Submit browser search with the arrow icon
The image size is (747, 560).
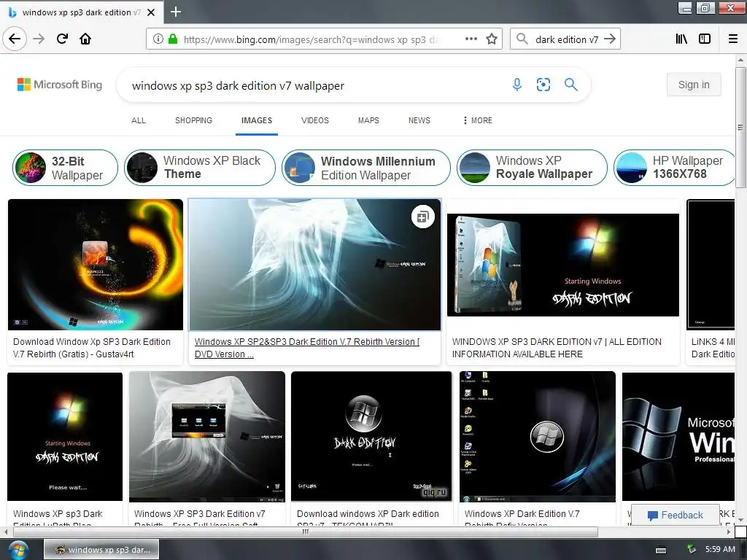click(609, 39)
